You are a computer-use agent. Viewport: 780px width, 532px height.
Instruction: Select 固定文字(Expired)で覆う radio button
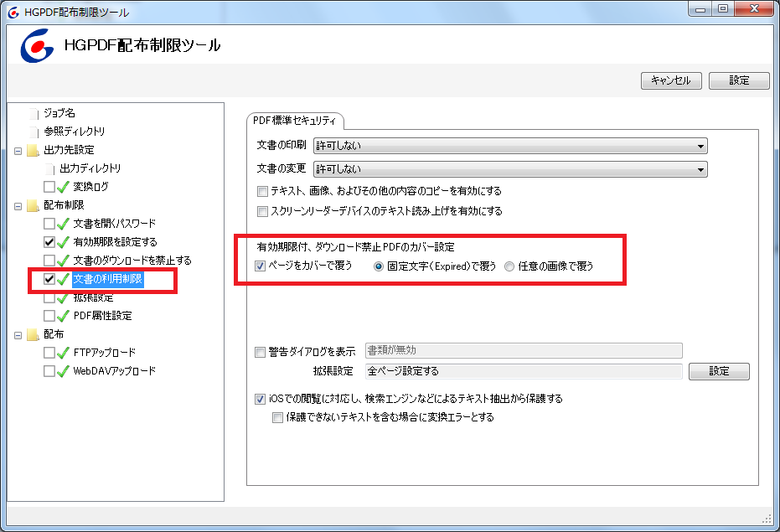pyautogui.click(x=379, y=266)
